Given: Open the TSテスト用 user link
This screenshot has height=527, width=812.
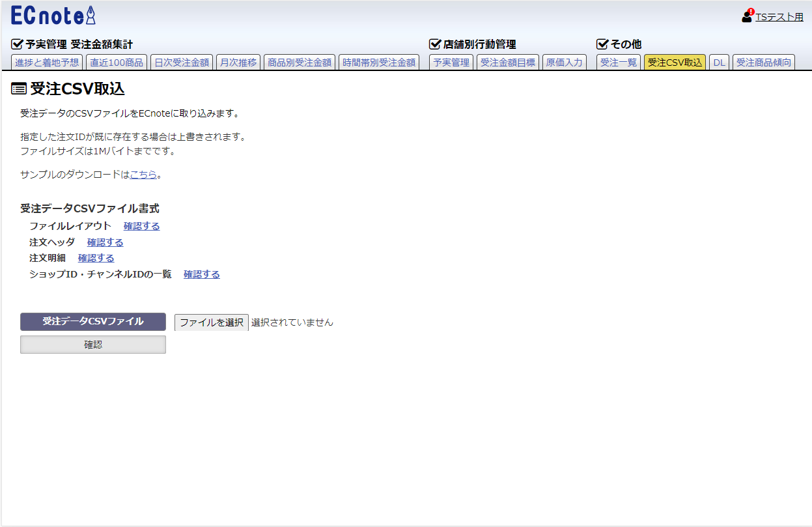Looking at the screenshot, I should click(779, 18).
